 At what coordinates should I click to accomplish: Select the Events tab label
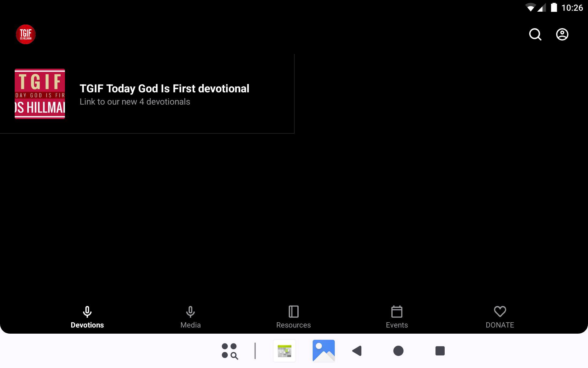coord(397,325)
